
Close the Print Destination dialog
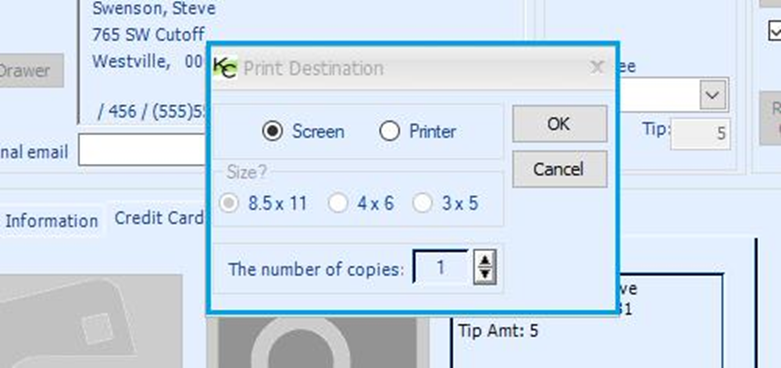pyautogui.click(x=597, y=67)
